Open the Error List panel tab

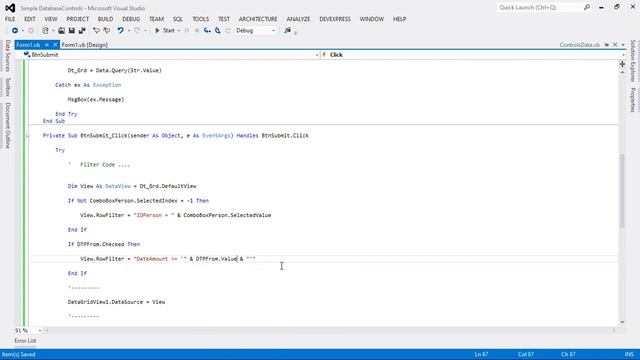coord(25,341)
